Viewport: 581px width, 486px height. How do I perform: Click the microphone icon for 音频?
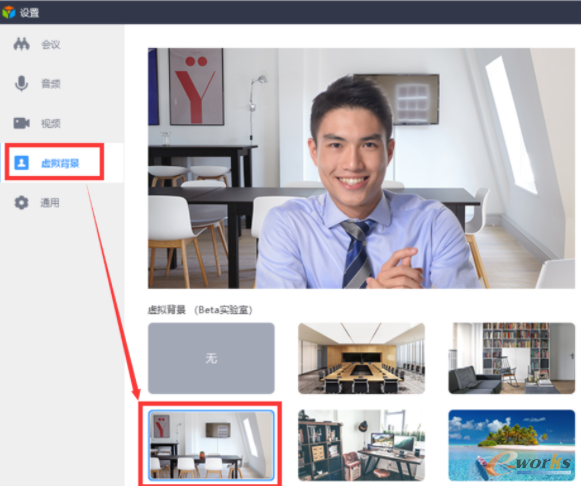click(21, 83)
